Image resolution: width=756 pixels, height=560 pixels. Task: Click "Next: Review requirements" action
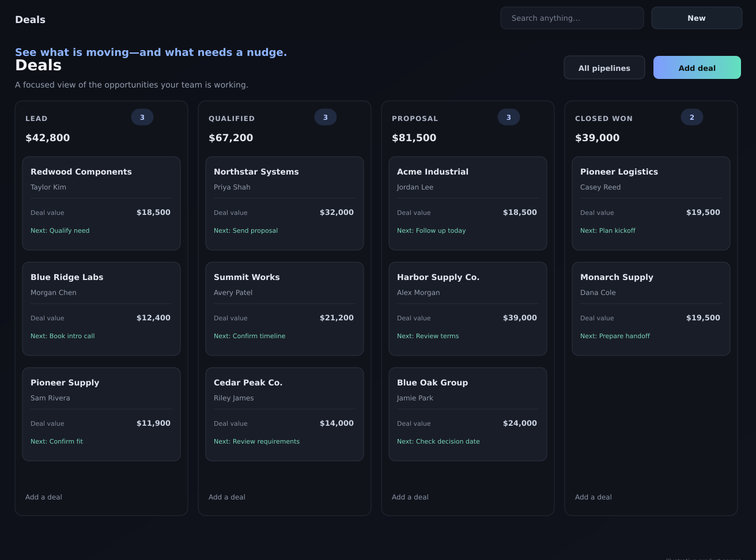coord(257,441)
